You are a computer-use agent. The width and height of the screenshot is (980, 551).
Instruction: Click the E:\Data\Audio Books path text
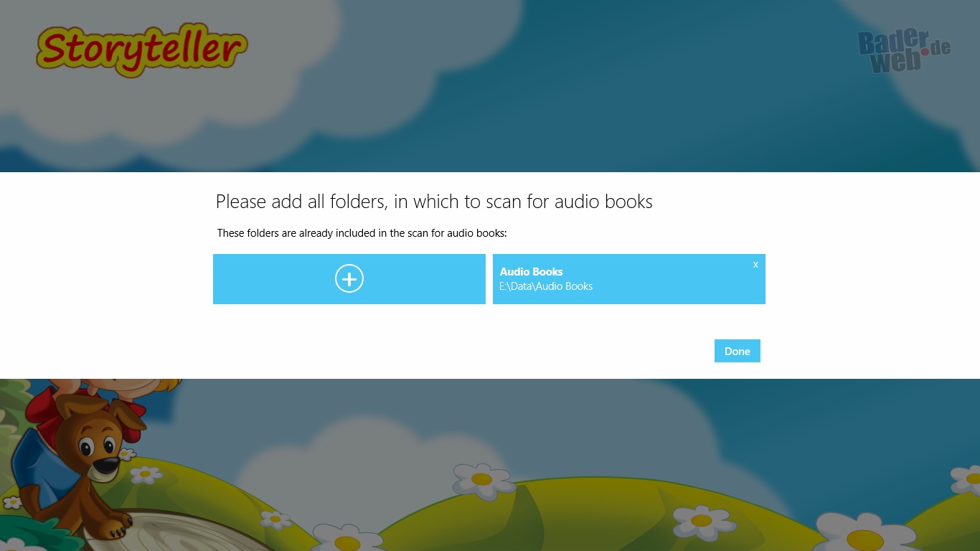pos(546,286)
